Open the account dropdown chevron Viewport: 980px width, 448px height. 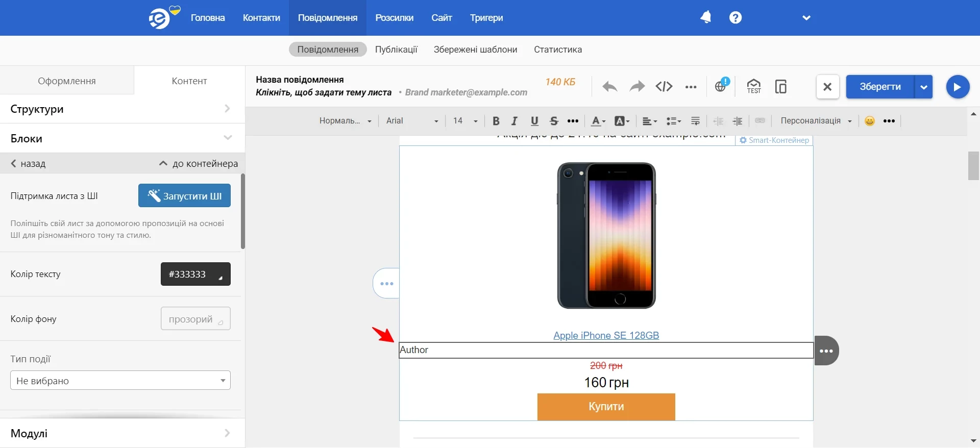point(806,18)
